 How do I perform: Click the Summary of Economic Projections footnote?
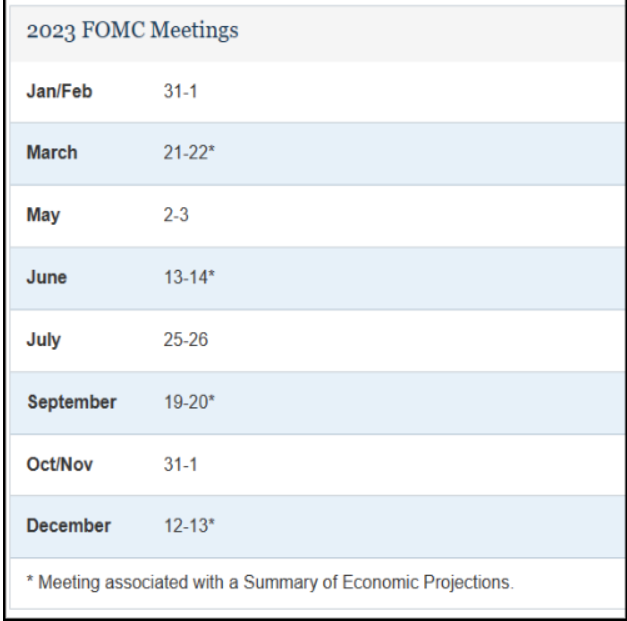(x=270, y=583)
